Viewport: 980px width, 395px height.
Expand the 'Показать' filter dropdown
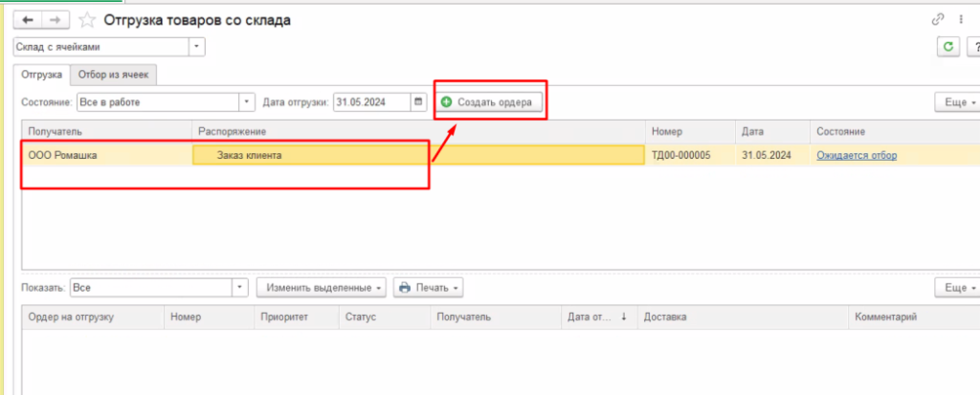point(240,287)
